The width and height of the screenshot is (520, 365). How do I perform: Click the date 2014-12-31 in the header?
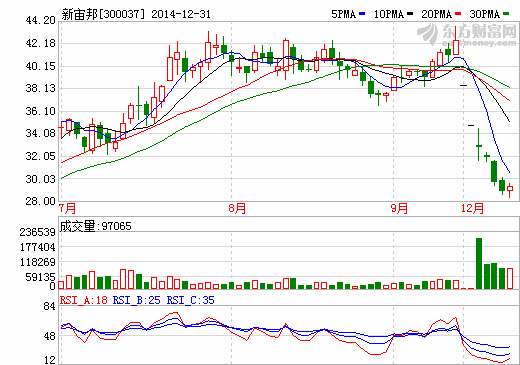tap(181, 14)
